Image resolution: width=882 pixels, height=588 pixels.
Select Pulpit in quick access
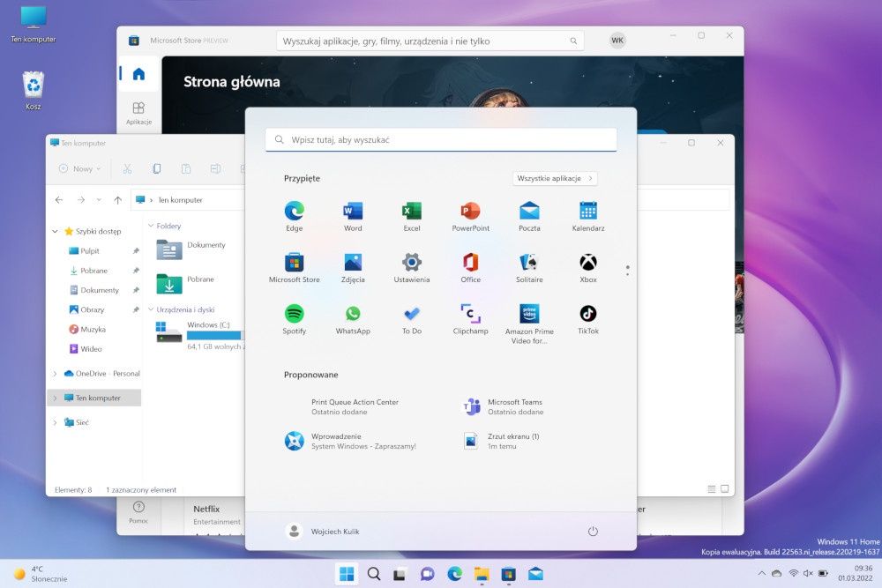point(90,250)
